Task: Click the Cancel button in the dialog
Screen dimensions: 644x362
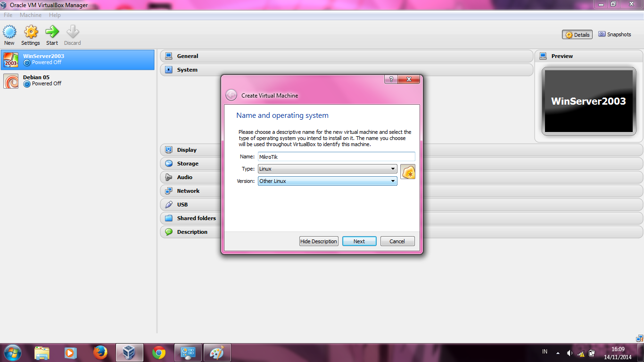Action: [x=397, y=241]
